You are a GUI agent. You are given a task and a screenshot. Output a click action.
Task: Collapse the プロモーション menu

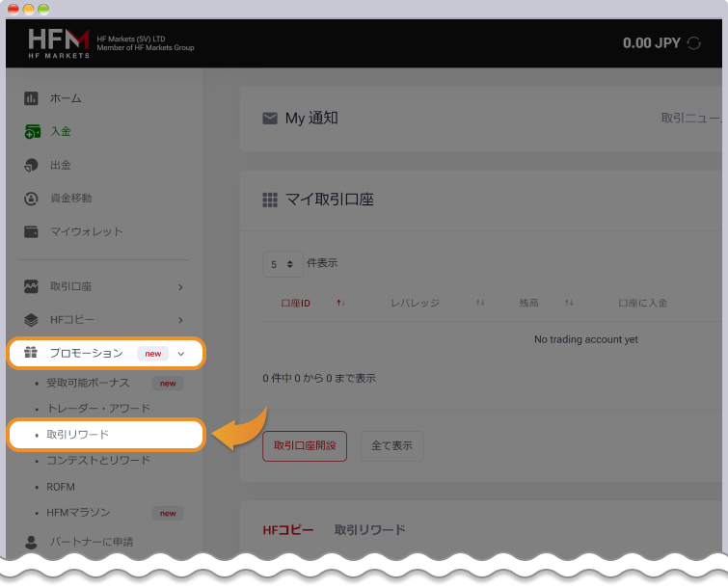tap(181, 354)
